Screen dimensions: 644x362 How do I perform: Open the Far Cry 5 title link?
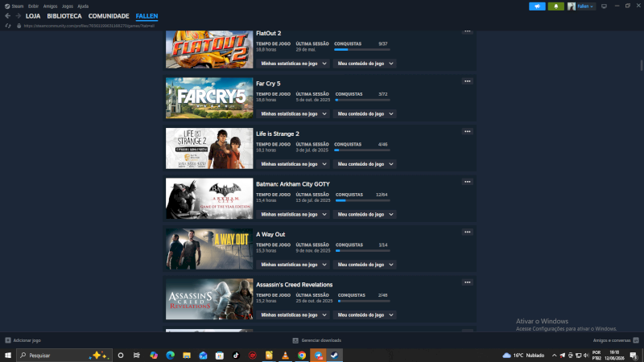point(268,84)
